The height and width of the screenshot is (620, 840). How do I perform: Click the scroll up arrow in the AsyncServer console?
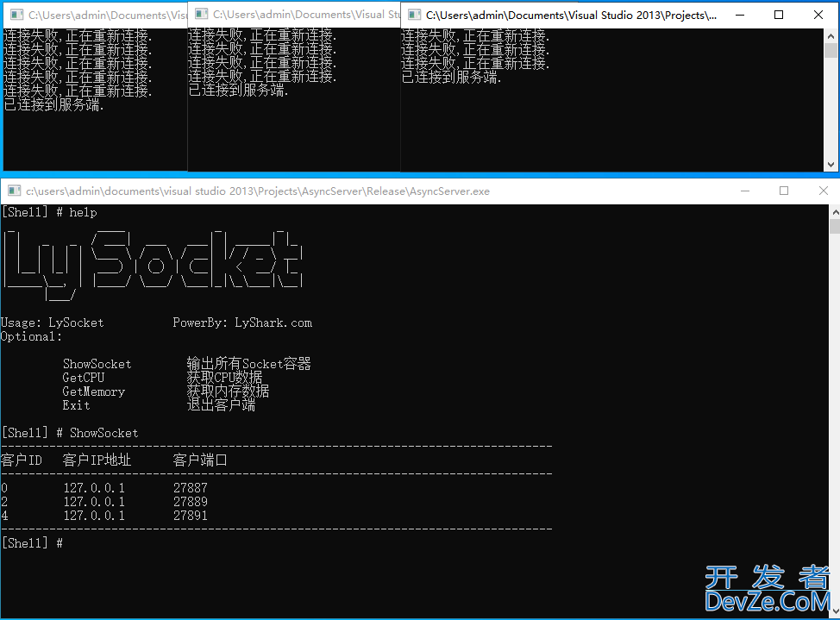[x=834, y=211]
